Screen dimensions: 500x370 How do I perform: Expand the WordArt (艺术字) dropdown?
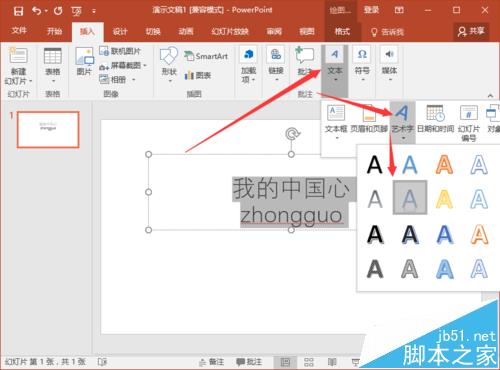point(403,138)
